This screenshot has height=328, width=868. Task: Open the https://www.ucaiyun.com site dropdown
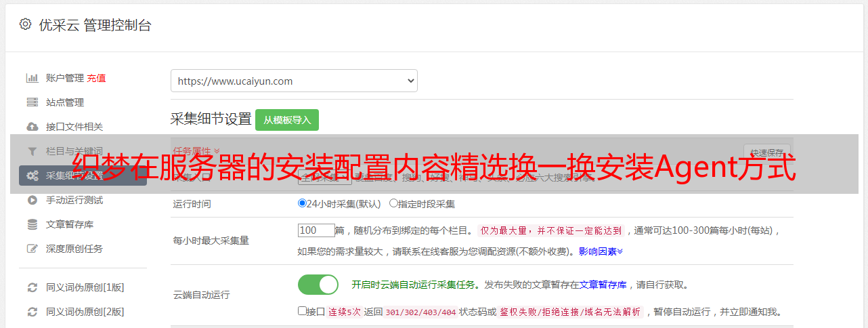tap(294, 81)
